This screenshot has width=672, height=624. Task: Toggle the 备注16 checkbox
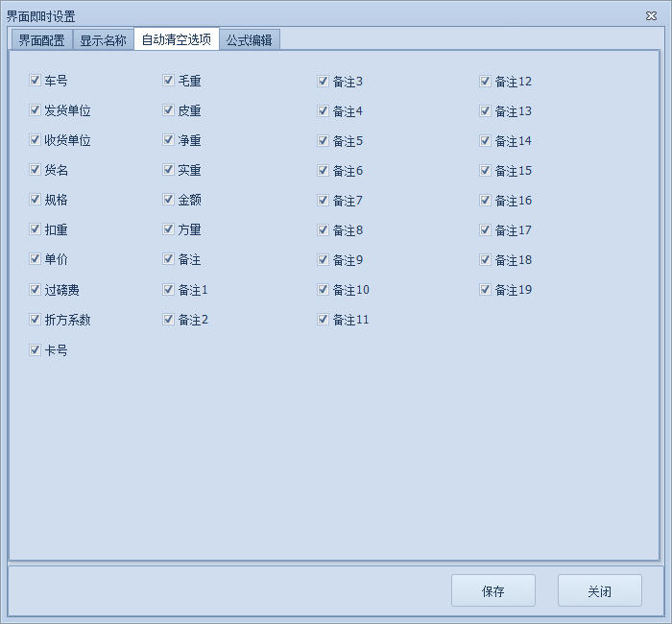[x=485, y=200]
